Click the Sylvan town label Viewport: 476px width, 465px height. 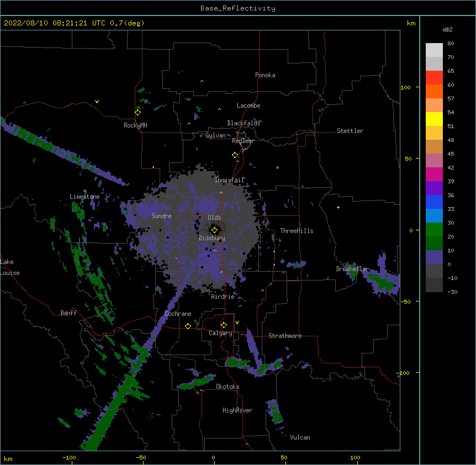coord(215,135)
